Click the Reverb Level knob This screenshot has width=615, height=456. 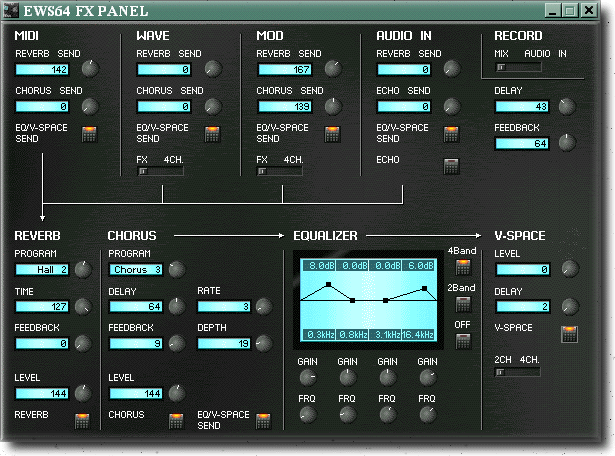click(x=83, y=393)
